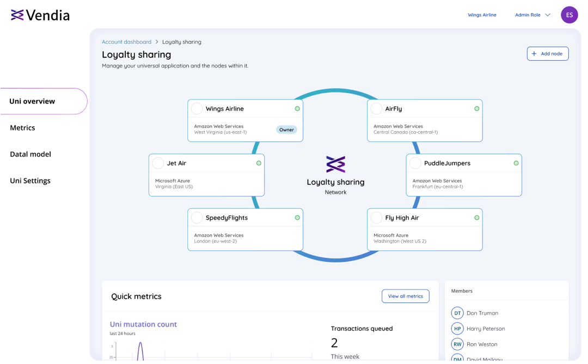Click the DT avatar for Don Truman
Screen dimensions: 588x364
pyautogui.click(x=457, y=313)
